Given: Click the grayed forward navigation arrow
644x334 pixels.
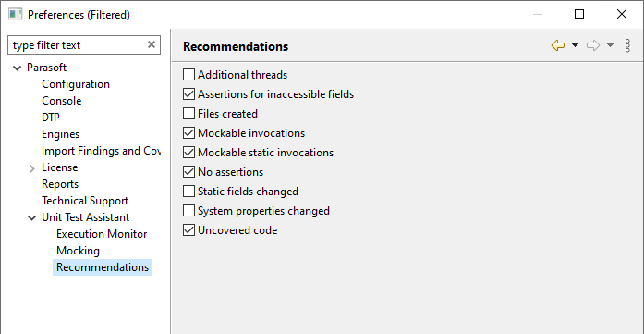Looking at the screenshot, I should click(x=593, y=45).
